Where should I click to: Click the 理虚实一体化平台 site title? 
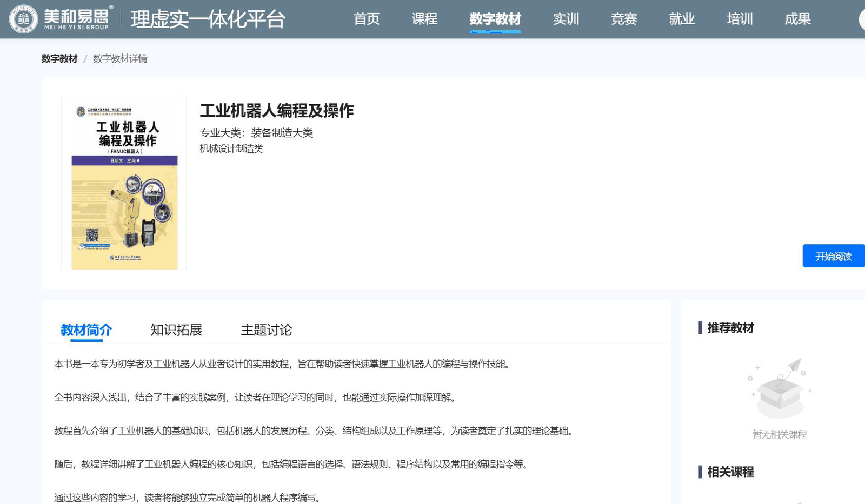(x=208, y=19)
